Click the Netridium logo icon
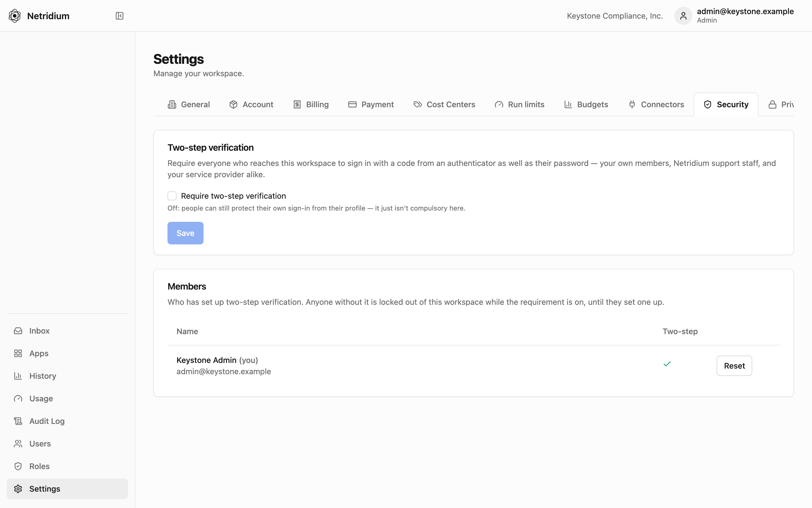The image size is (812, 508). 14,16
